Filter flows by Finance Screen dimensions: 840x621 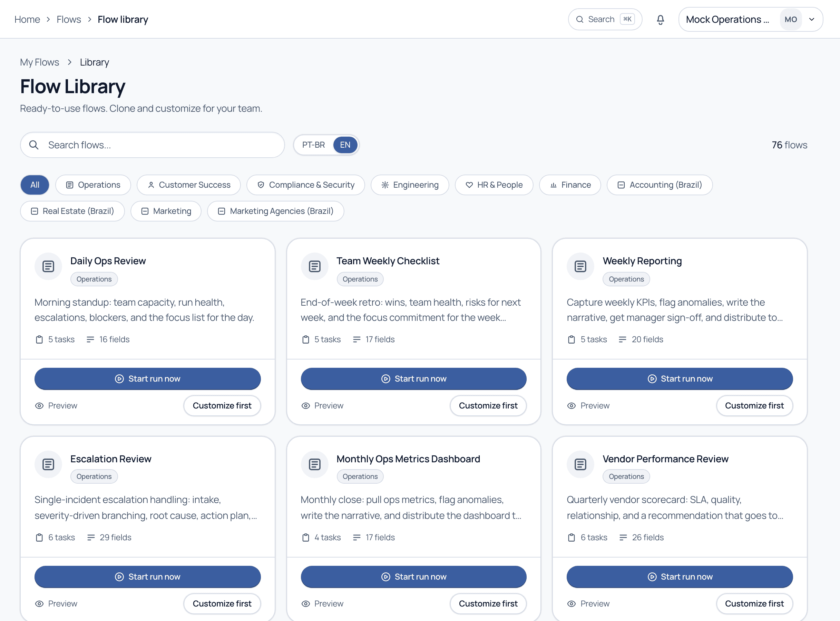(x=570, y=185)
